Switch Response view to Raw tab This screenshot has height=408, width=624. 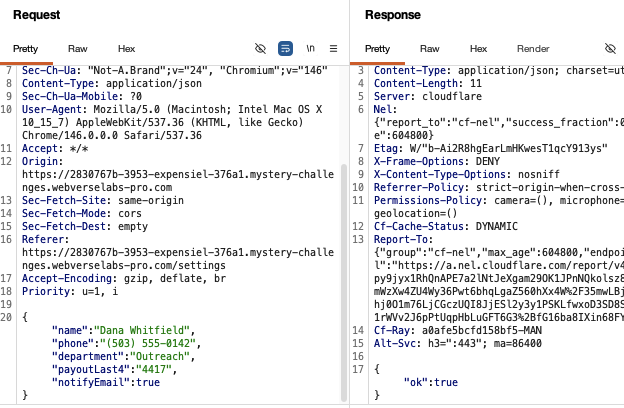click(430, 49)
